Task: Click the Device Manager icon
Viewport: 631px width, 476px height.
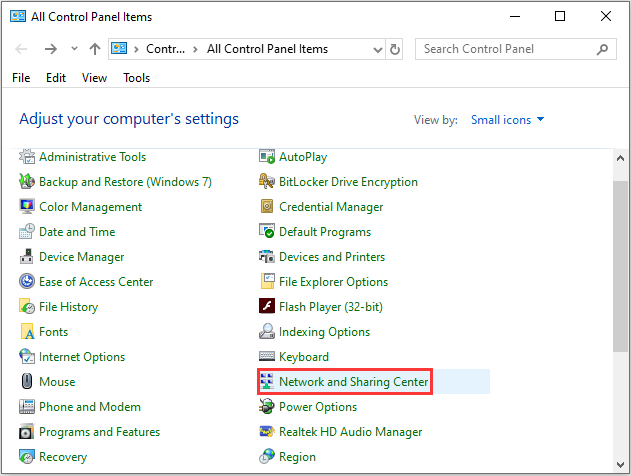Action: (x=28, y=257)
